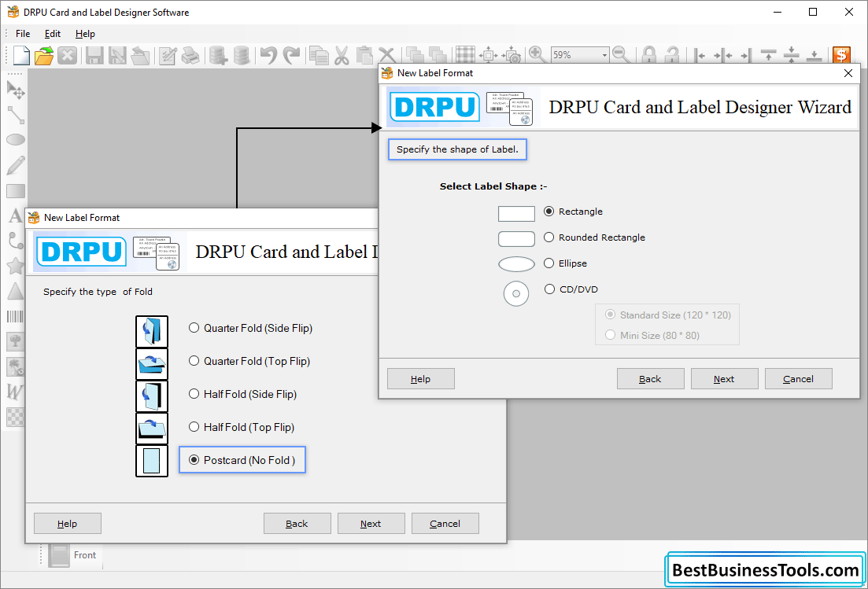Select the Star shape tool
This screenshot has width=868, height=589.
(16, 266)
